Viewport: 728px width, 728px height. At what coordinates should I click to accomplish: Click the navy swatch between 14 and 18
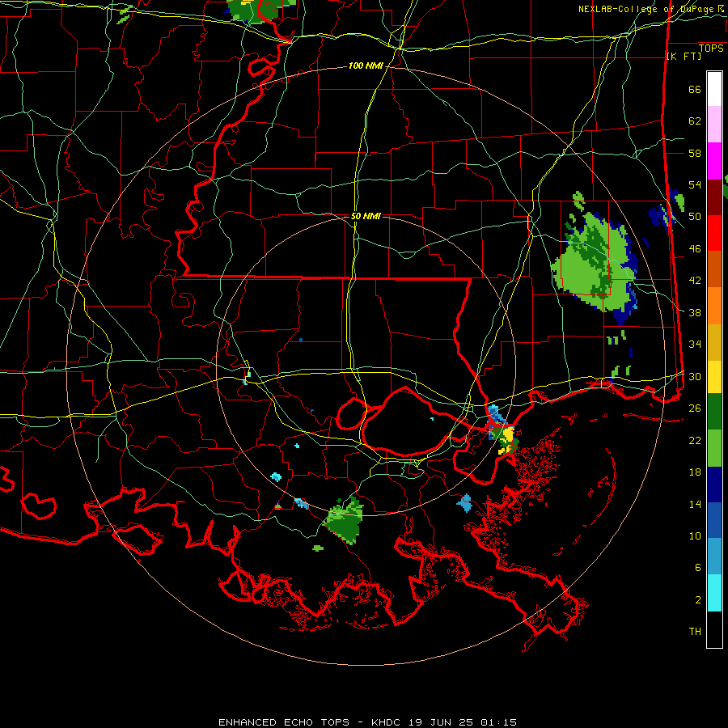click(x=714, y=485)
